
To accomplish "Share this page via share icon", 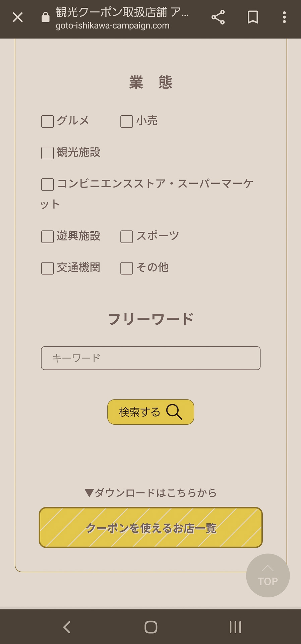I will click(218, 17).
